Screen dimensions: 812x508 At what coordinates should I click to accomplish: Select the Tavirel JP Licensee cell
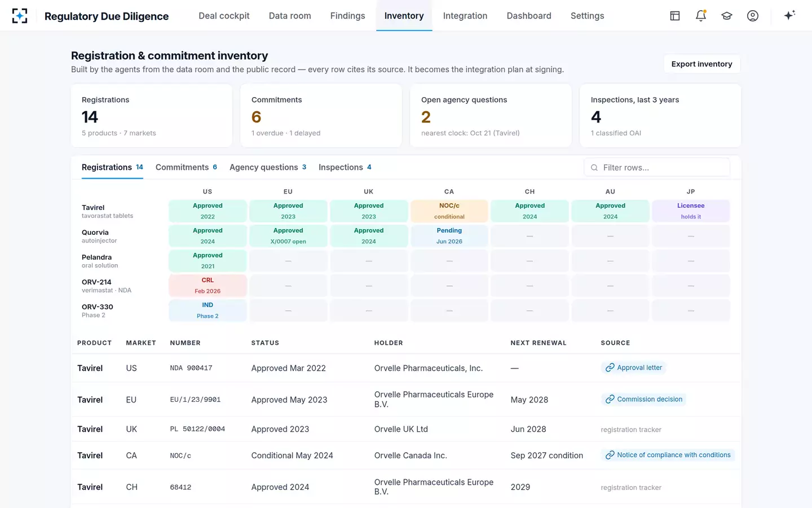point(691,211)
